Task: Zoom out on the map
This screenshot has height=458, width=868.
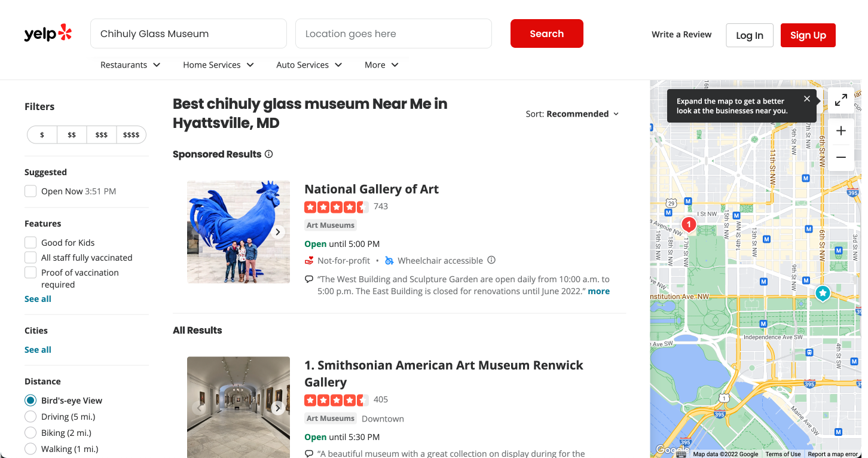Action: click(841, 157)
